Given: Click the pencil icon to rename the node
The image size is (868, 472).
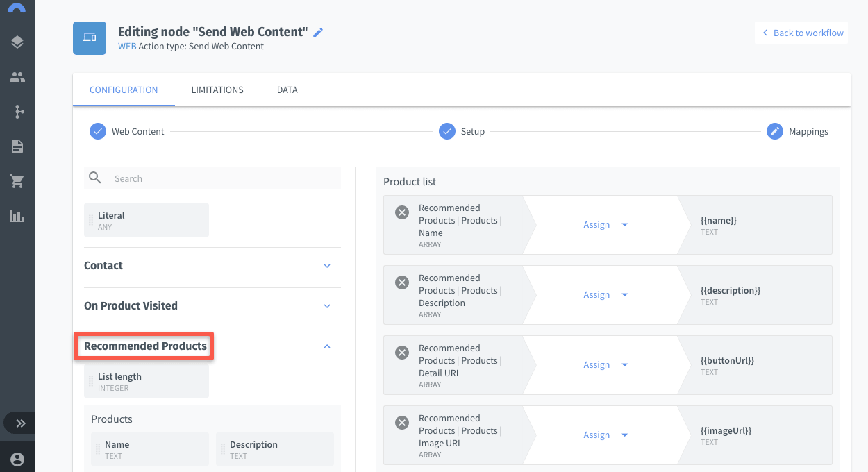Looking at the screenshot, I should coord(318,32).
